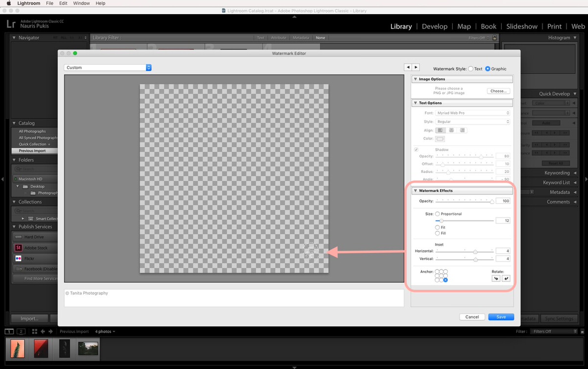This screenshot has height=369, width=588.
Task: Click the Import... button
Action: click(29, 319)
